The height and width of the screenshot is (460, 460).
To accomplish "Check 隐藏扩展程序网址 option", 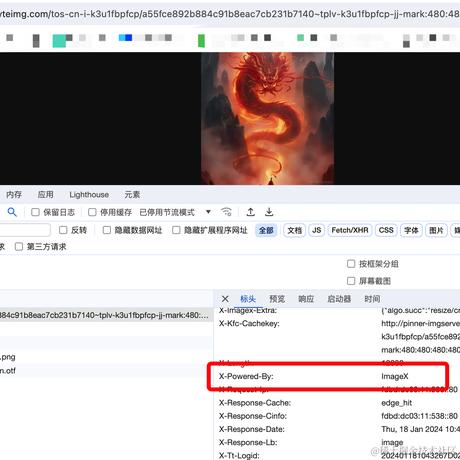I will (x=176, y=230).
